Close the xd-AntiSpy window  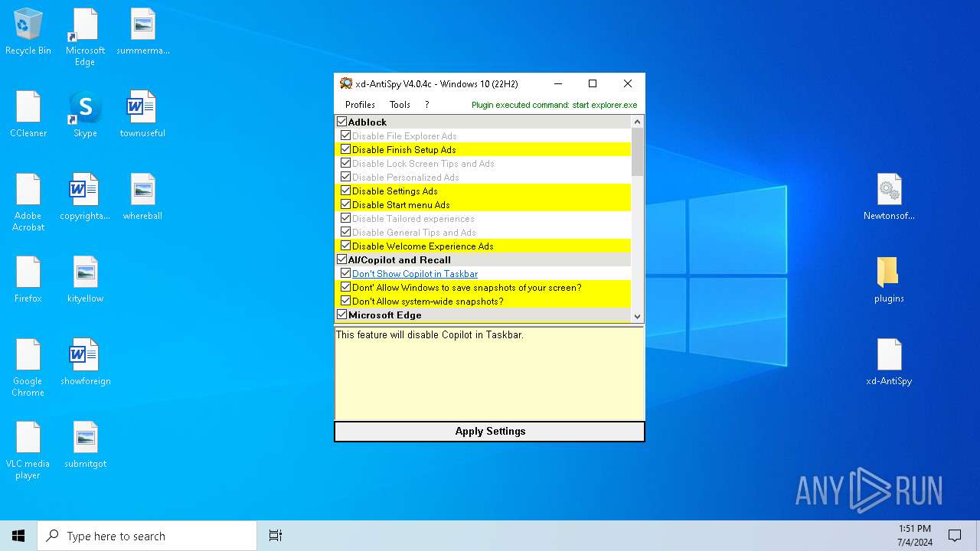(x=628, y=83)
